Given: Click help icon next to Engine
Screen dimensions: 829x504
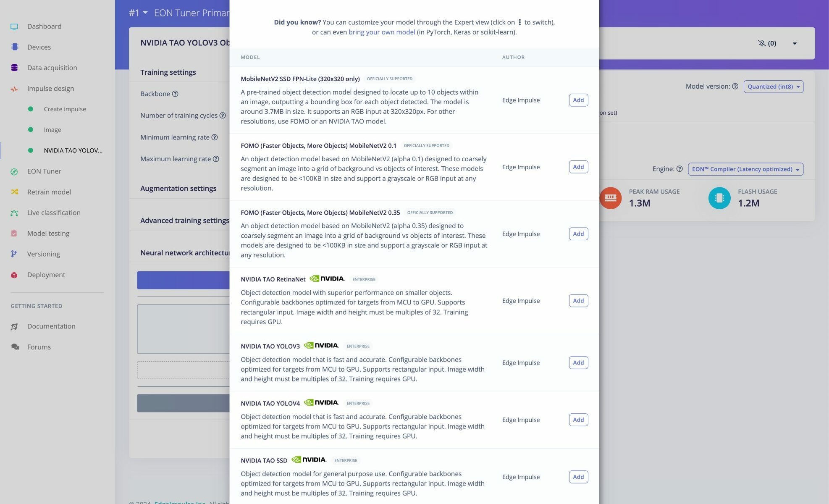Looking at the screenshot, I should point(679,169).
